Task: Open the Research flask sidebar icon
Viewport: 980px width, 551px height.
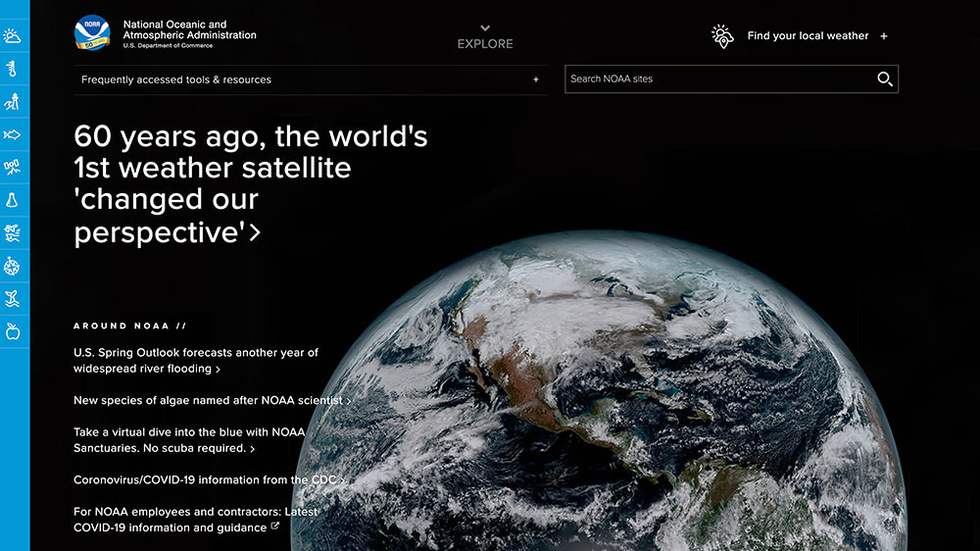Action: pyautogui.click(x=12, y=200)
